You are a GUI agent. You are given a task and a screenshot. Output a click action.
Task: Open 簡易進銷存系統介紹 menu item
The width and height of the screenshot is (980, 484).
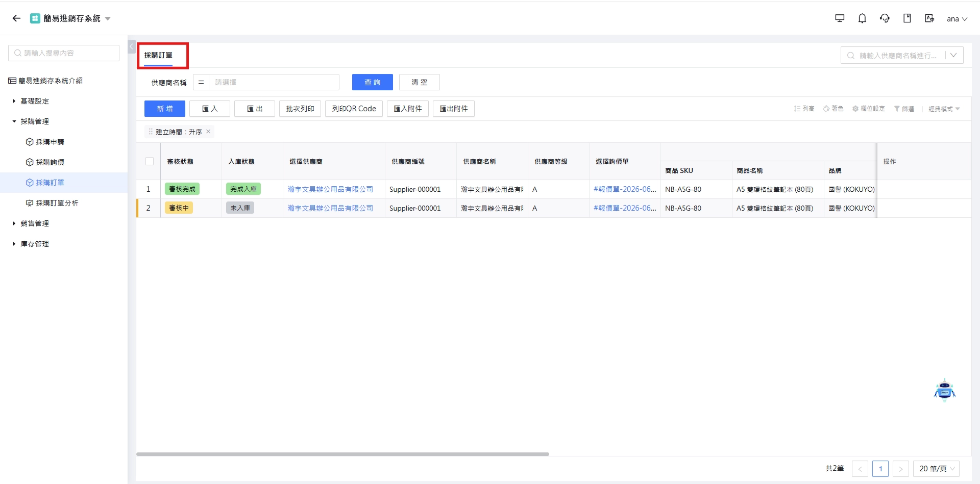(x=51, y=81)
